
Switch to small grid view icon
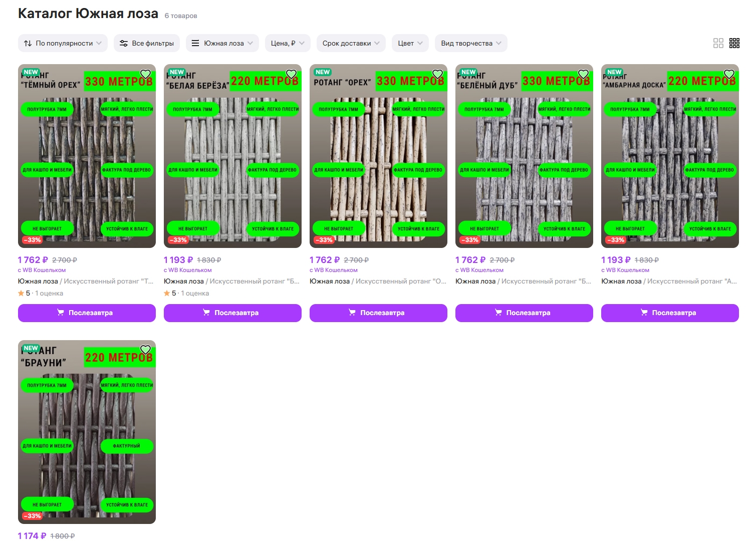click(x=734, y=43)
